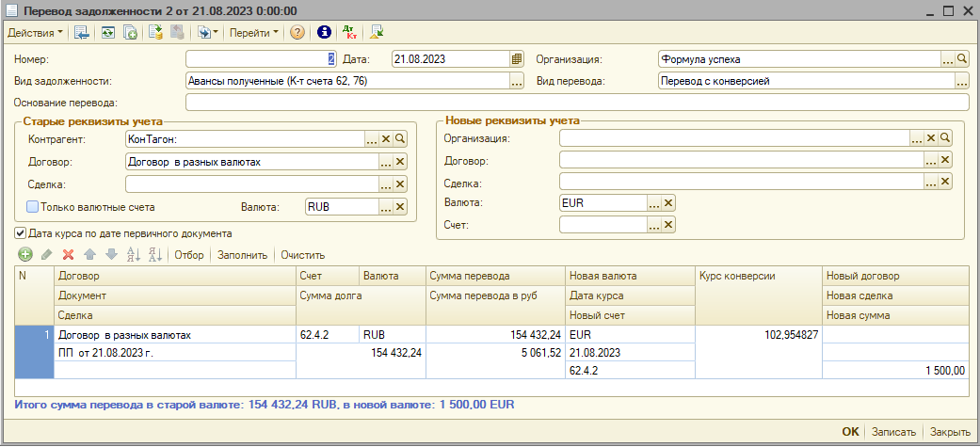
Task: Show the Дт/Кт postings icon
Action: [350, 33]
